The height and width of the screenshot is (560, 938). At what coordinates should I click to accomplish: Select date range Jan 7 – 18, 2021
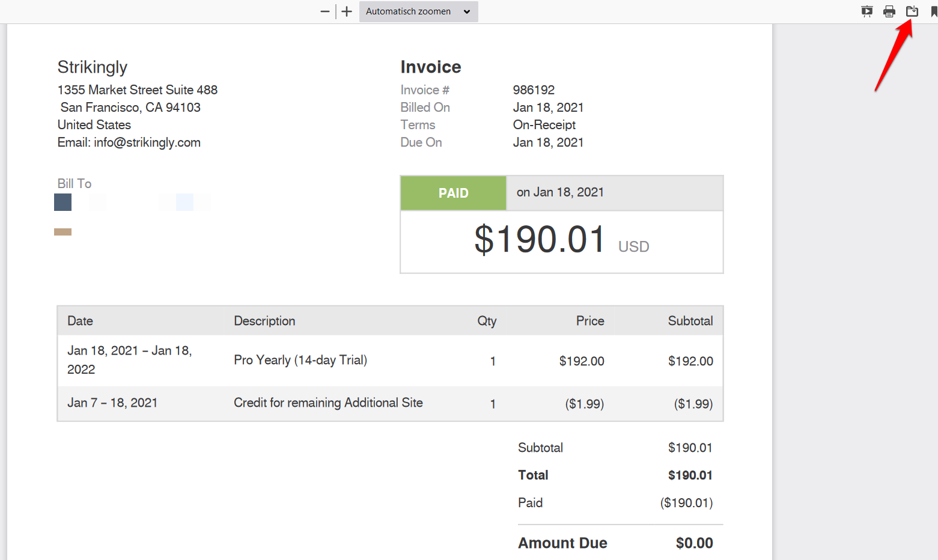(x=112, y=403)
